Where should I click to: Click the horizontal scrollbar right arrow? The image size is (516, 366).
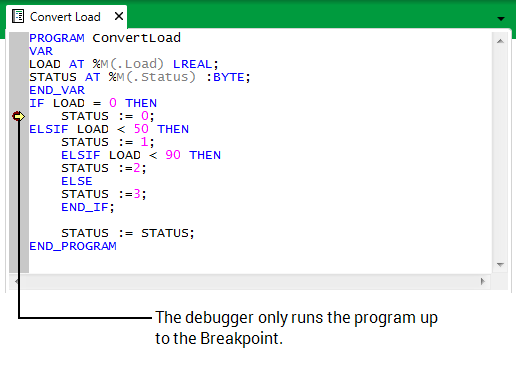(x=483, y=281)
